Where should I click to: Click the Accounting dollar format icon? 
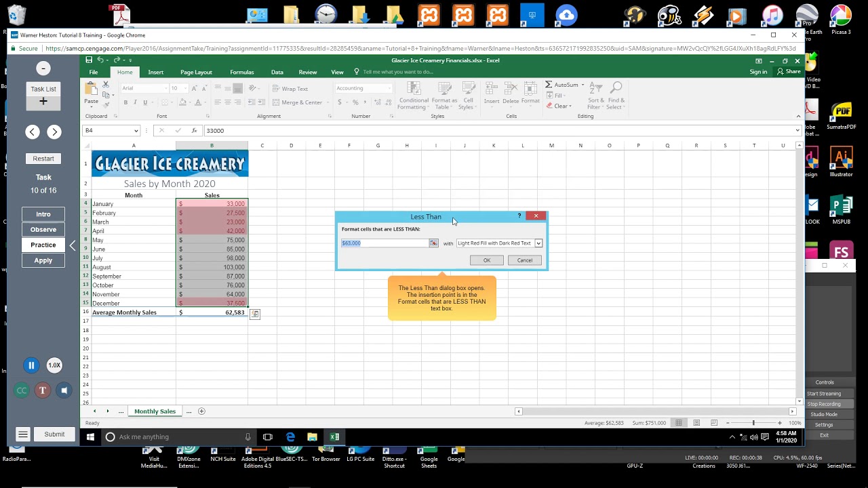340,102
